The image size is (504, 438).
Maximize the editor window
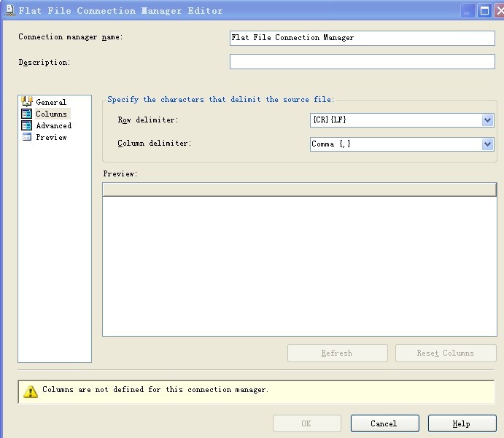484,11
